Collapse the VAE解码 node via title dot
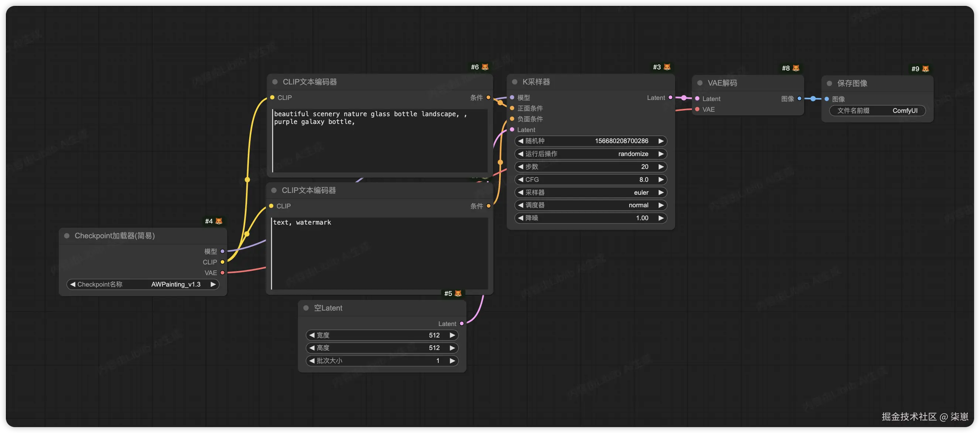The width and height of the screenshot is (980, 433). [700, 83]
